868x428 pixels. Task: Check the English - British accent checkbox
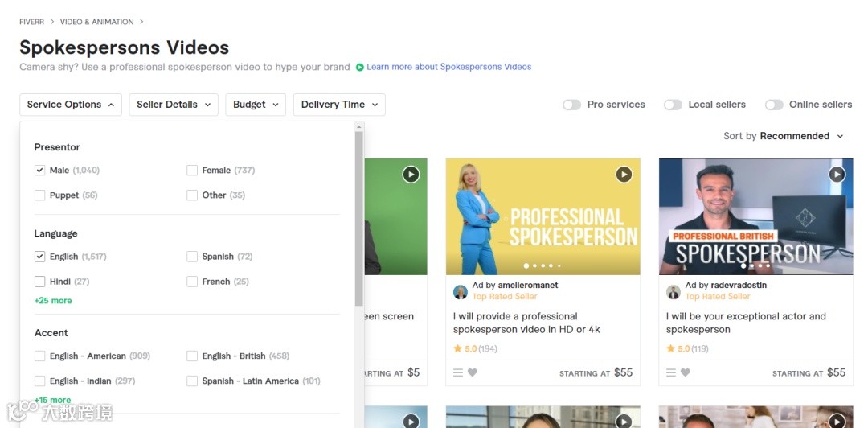[192, 356]
